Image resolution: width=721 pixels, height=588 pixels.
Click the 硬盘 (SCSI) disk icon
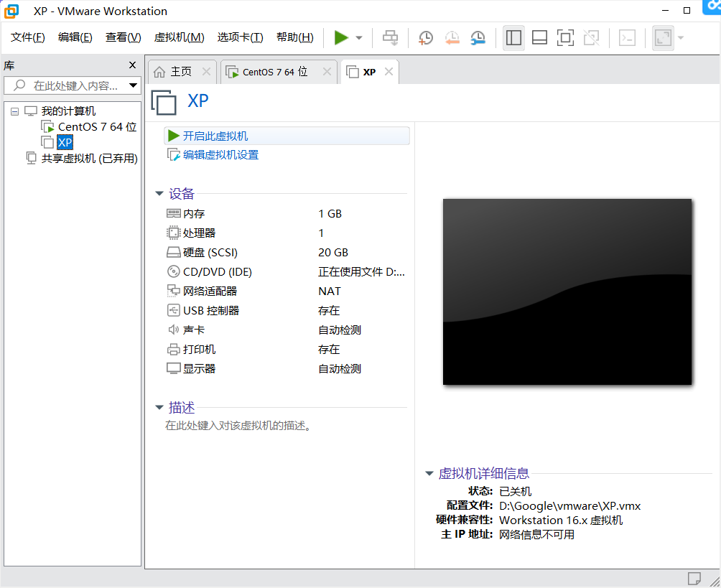coord(173,253)
